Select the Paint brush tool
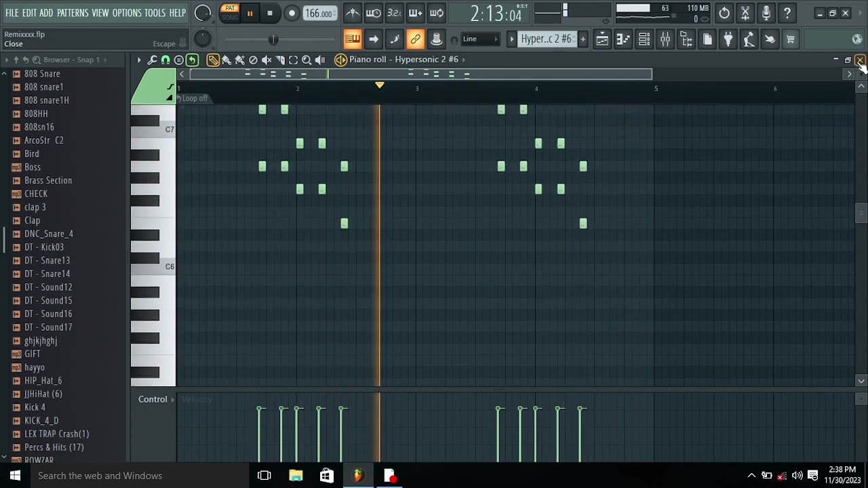868x488 pixels. [226, 60]
